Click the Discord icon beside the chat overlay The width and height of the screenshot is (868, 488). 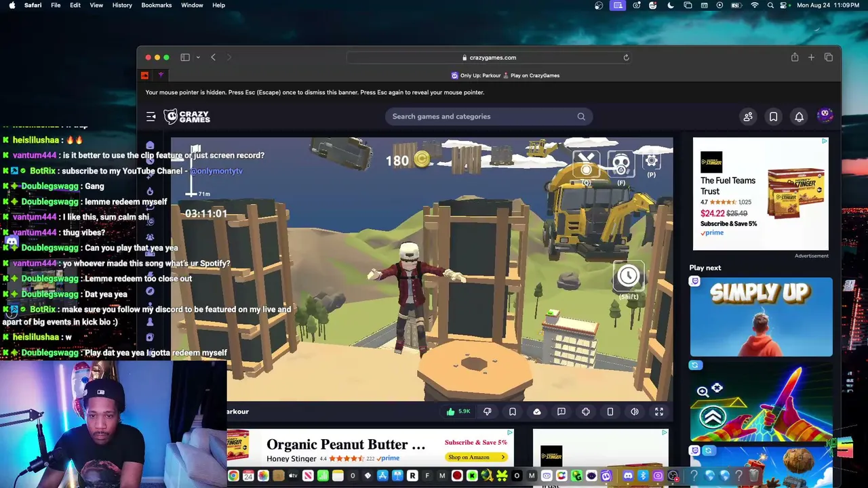click(12, 241)
